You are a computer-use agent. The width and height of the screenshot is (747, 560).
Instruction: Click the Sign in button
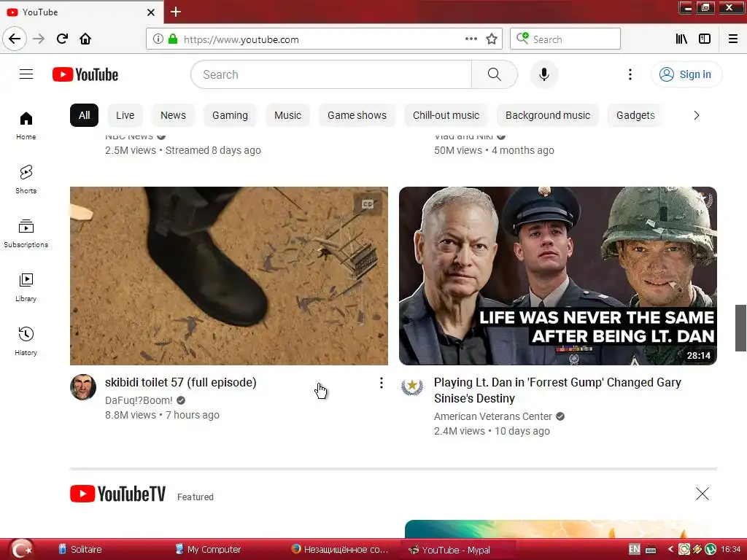[x=686, y=74]
